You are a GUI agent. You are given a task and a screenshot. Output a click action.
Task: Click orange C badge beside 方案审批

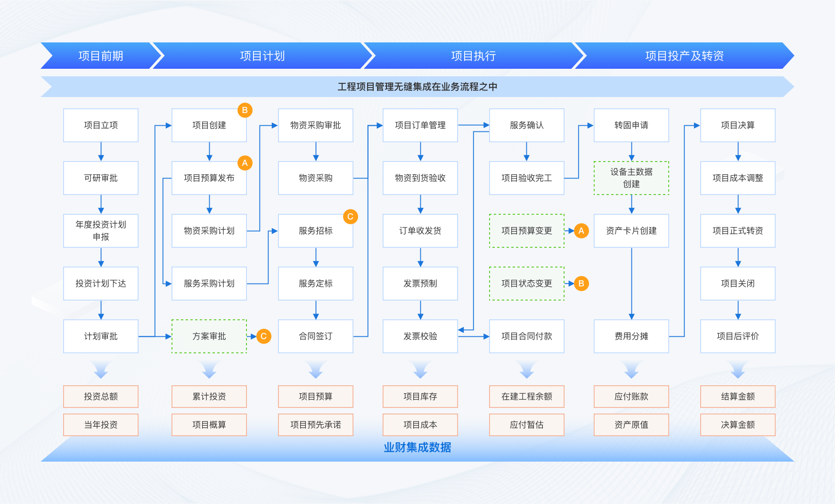[x=263, y=336]
